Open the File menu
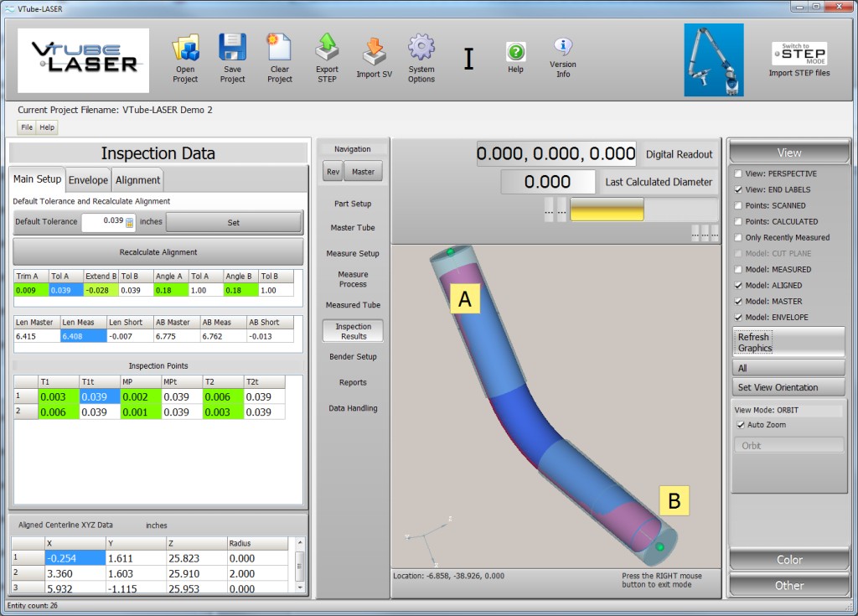Image resolution: width=858 pixels, height=616 pixels. coord(27,127)
